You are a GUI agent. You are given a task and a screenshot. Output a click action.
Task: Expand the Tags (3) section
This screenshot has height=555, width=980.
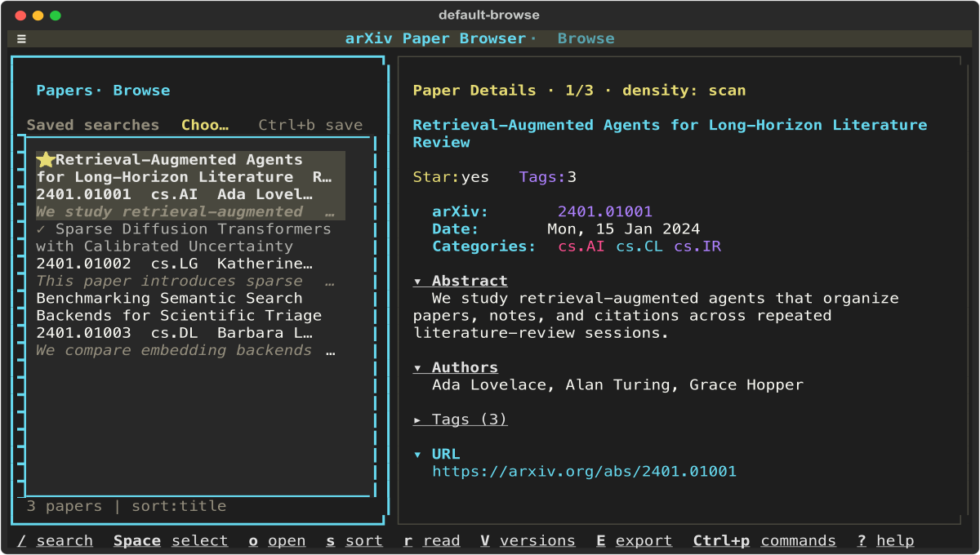click(x=461, y=420)
